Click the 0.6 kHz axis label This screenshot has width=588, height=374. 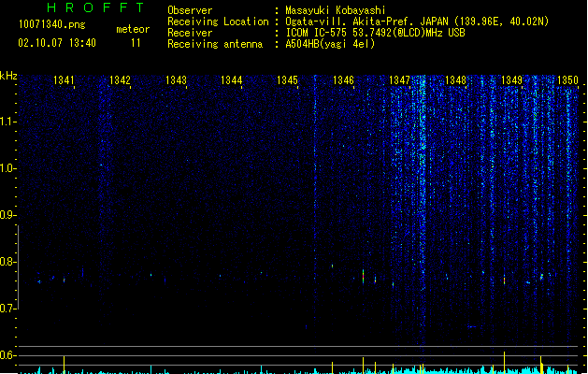(8, 355)
